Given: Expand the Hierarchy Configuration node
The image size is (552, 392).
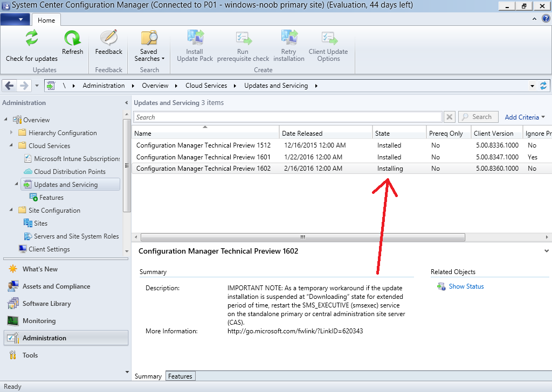Looking at the screenshot, I should (11, 132).
